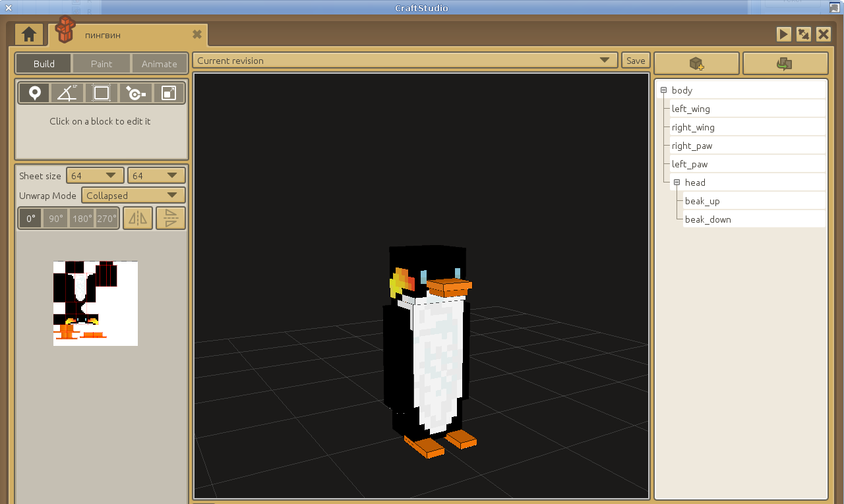The width and height of the screenshot is (844, 504).
Task: Click the horizontal mirror texture icon
Action: 138,218
